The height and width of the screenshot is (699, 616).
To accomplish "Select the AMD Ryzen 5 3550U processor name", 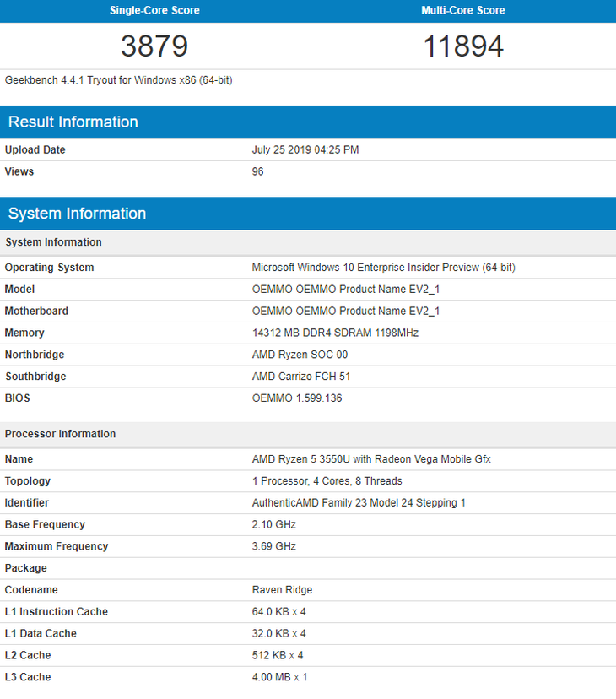I will tap(371, 459).
